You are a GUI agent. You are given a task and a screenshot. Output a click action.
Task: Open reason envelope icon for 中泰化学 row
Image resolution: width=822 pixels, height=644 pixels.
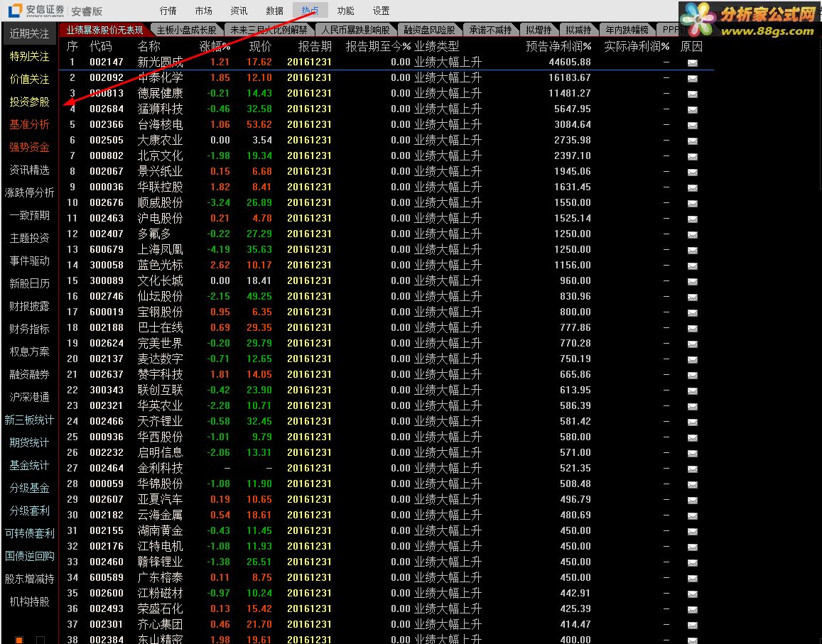tap(693, 79)
